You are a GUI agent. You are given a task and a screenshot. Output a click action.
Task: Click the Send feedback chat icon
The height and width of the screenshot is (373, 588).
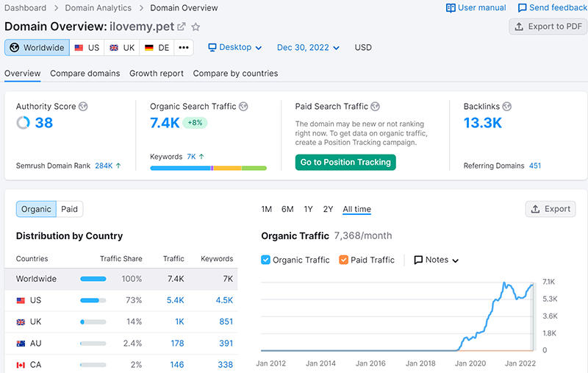point(522,8)
